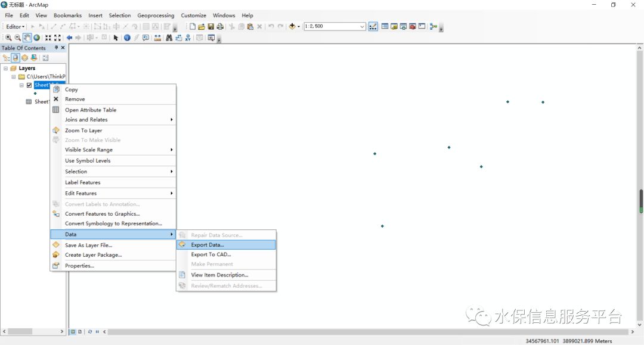Viewport: 644px width, 345px height.
Task: Open the Create Viewer Window tool
Action: tap(211, 38)
